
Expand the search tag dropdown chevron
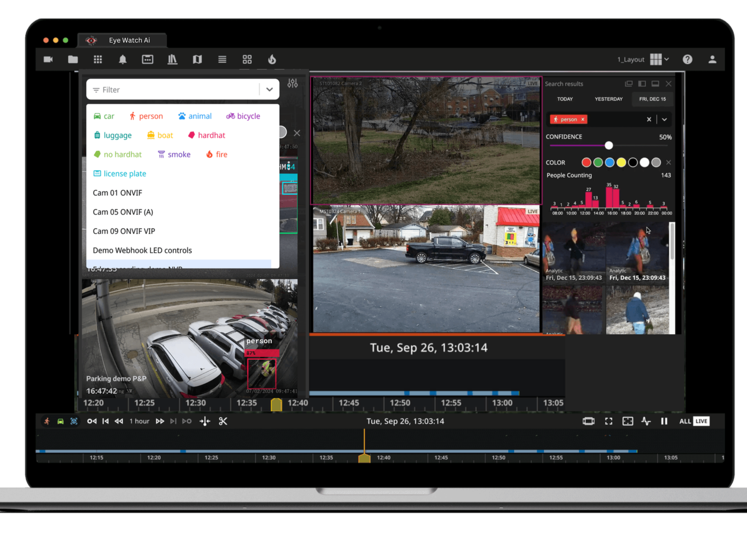[664, 119]
